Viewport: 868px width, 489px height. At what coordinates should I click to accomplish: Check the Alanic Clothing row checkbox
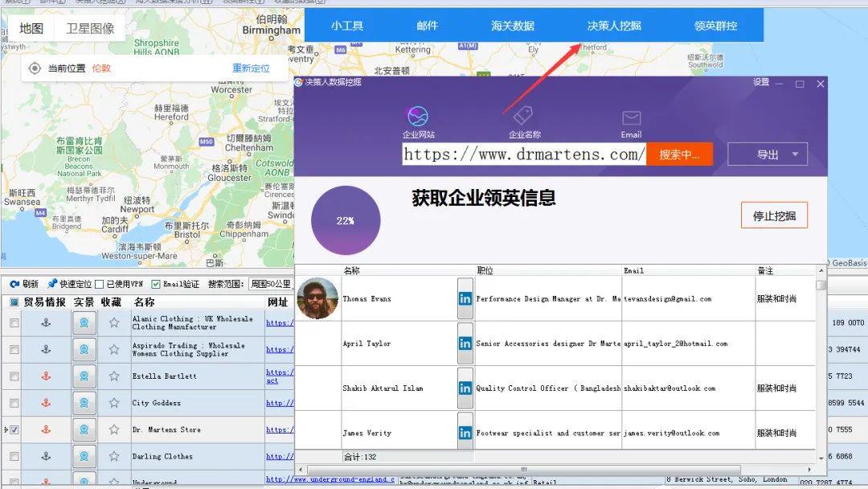(14, 323)
